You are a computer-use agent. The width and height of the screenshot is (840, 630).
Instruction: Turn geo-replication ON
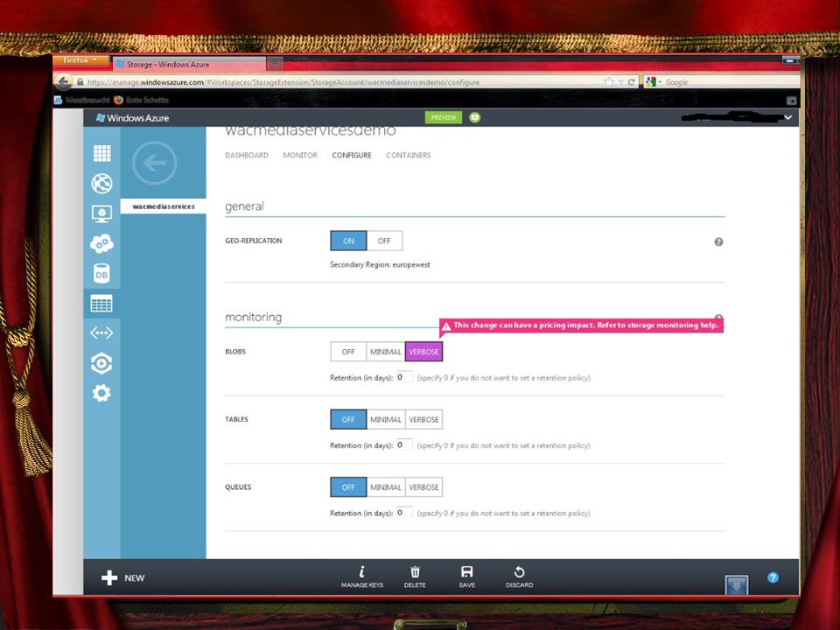tap(349, 241)
